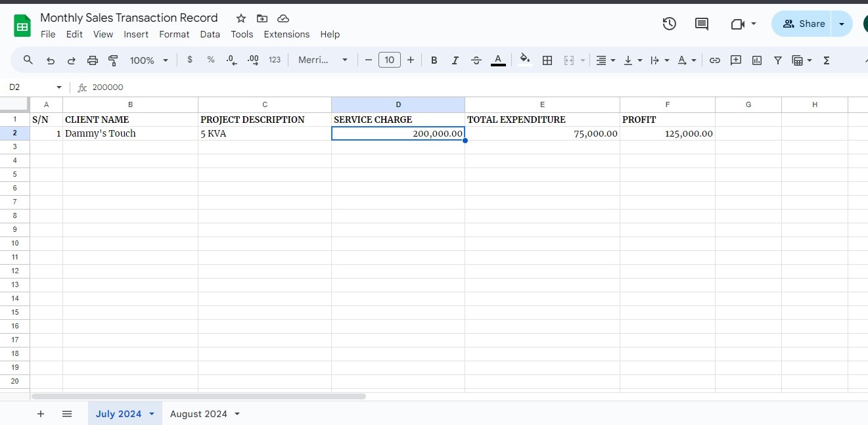The width and height of the screenshot is (868, 425).
Task: Open the Insert menu
Action: [x=136, y=34]
